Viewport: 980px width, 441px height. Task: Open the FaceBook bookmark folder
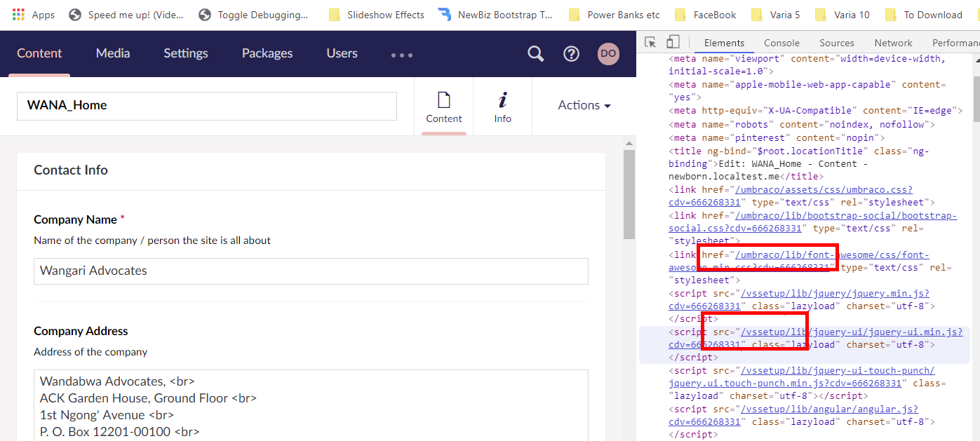tap(706, 14)
